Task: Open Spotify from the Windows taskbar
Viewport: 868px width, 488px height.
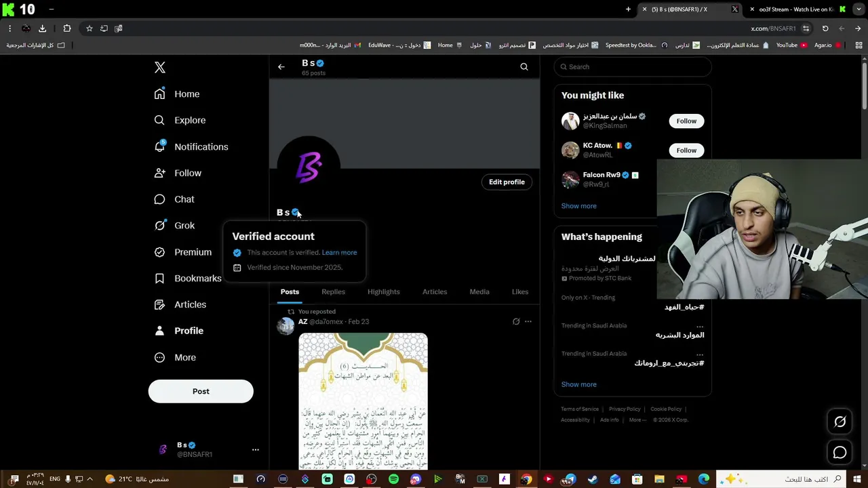Action: click(393, 479)
